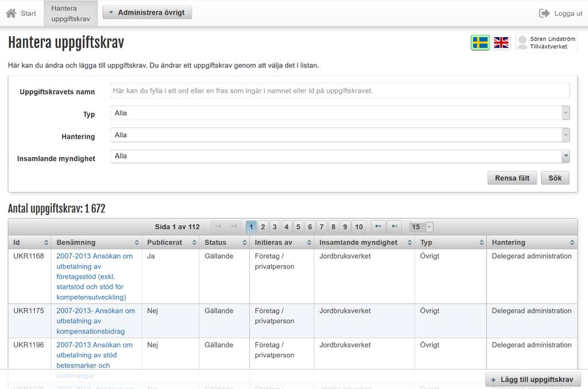Expand the Hantering filter dropdown
This screenshot has height=389, width=588.
[340, 135]
